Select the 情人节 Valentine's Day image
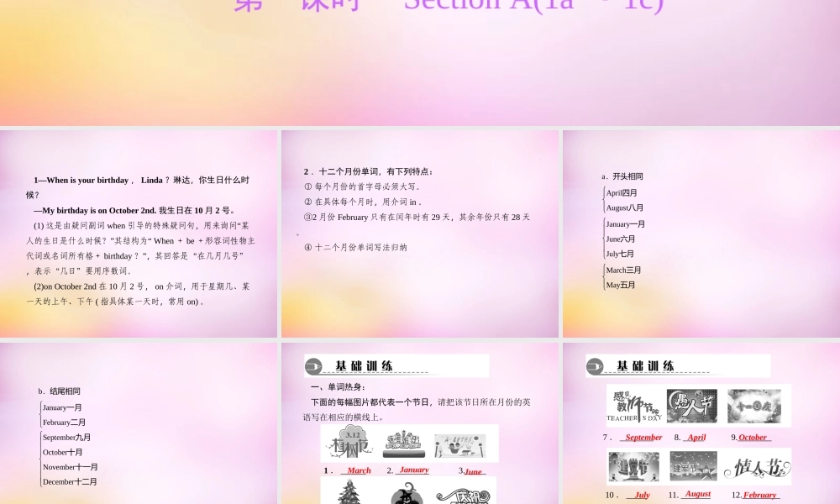 point(757,466)
